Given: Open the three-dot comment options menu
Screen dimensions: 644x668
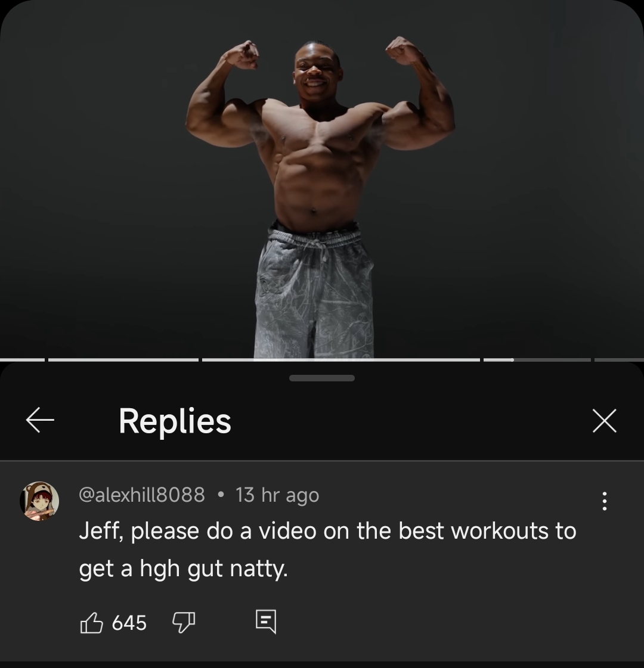Looking at the screenshot, I should 605,501.
